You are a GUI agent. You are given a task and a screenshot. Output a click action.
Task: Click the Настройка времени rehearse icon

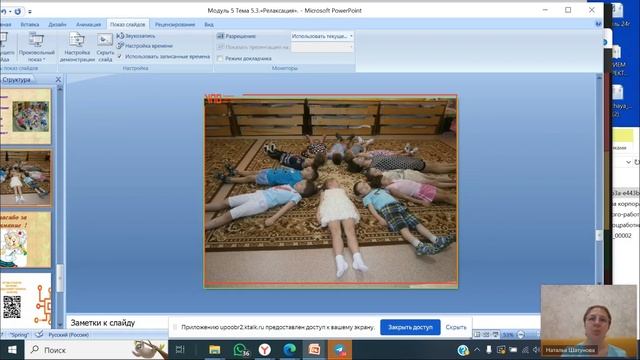(x=120, y=46)
